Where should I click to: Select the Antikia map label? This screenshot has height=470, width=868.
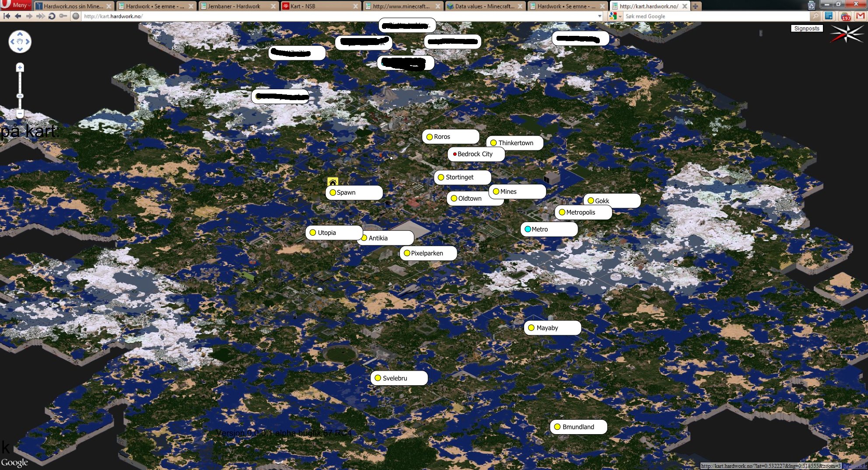click(x=387, y=238)
